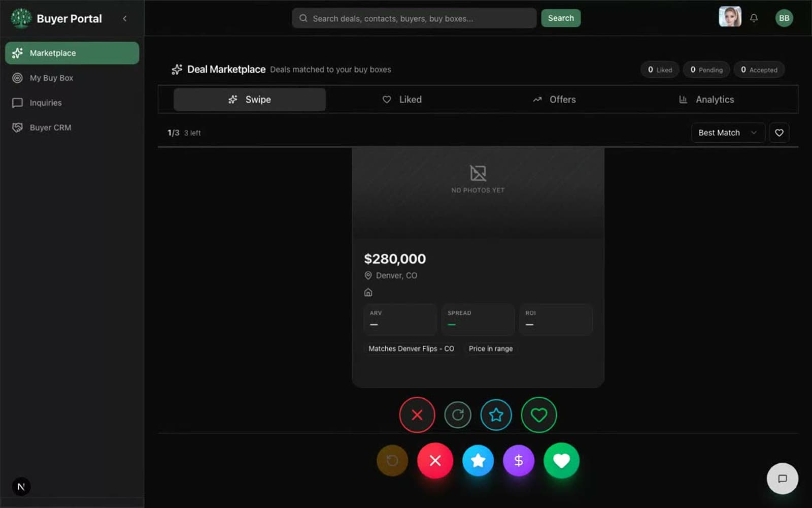Viewport: 812px width, 508px height.
Task: Switch to the Offers tab
Action: click(x=554, y=100)
